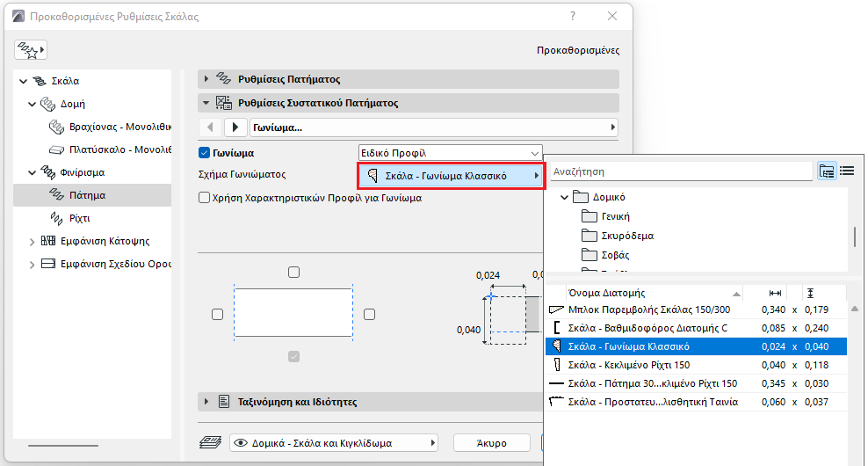Sort by Όνομα Διατομής column header
Image resolution: width=868 pixels, height=466 pixels.
pyautogui.click(x=654, y=293)
